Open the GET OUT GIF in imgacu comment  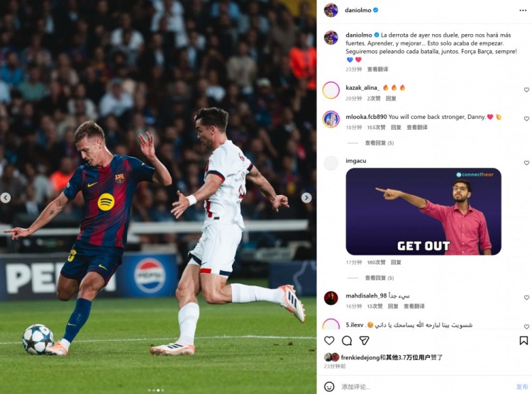click(x=423, y=212)
